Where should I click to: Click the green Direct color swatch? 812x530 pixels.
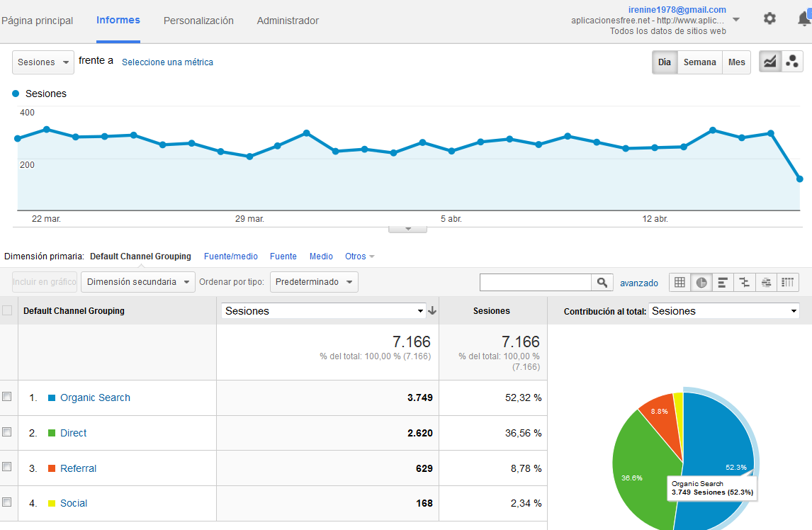52,433
